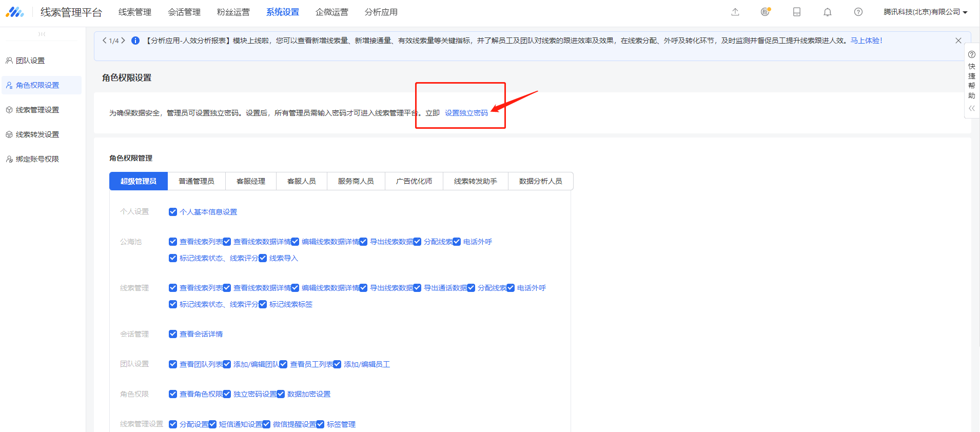Go to next announcement arrow

click(123, 41)
